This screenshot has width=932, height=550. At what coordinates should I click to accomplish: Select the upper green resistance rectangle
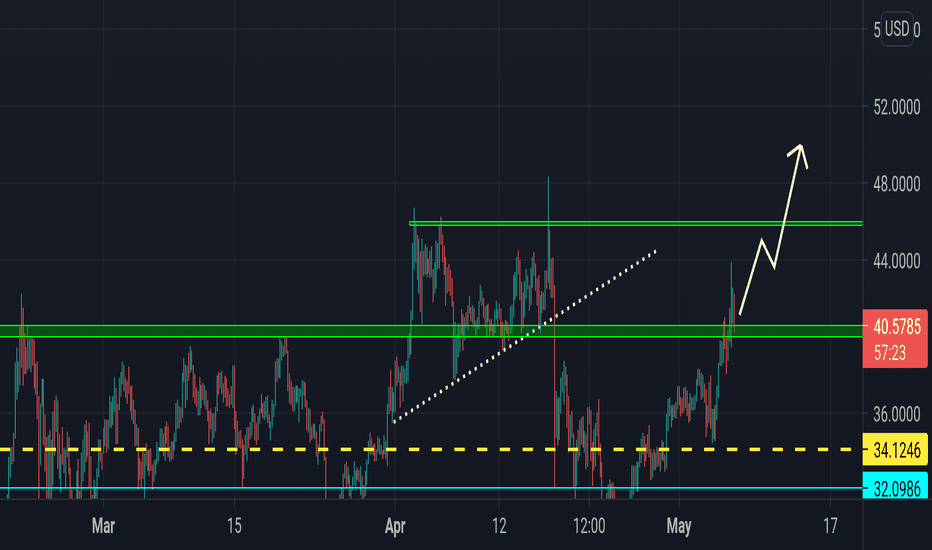[x=636, y=224]
